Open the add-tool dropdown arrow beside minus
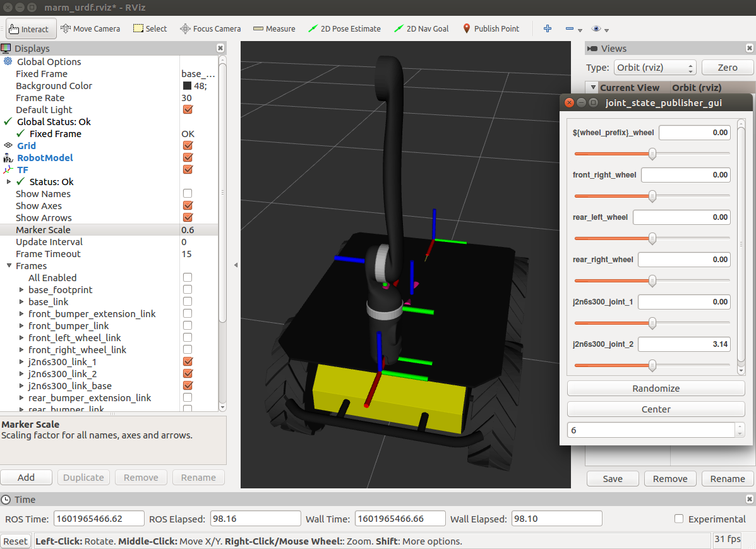 point(580,30)
